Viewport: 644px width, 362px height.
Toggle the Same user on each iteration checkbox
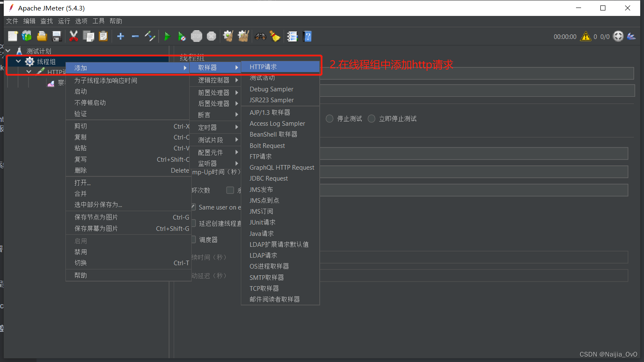click(x=193, y=207)
